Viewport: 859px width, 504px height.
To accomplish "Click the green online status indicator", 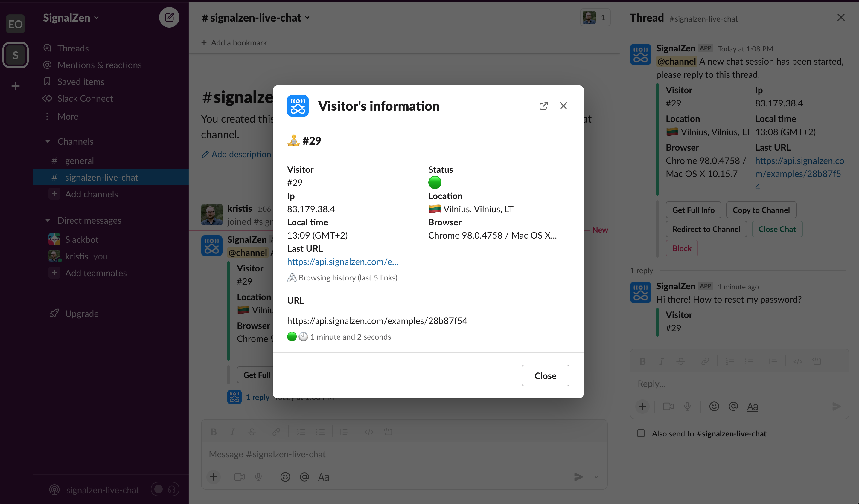I will pos(435,182).
